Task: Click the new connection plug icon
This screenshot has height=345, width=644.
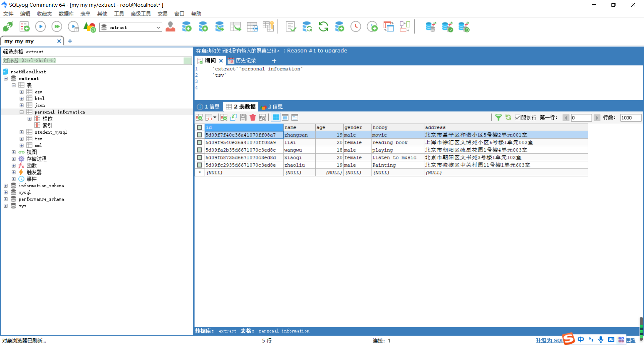Action: (x=8, y=26)
